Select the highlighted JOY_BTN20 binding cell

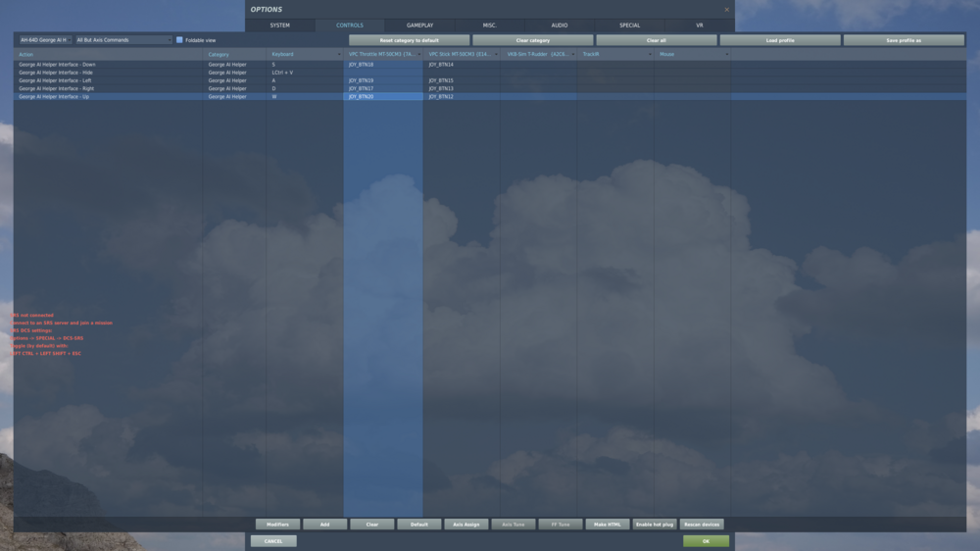click(383, 97)
